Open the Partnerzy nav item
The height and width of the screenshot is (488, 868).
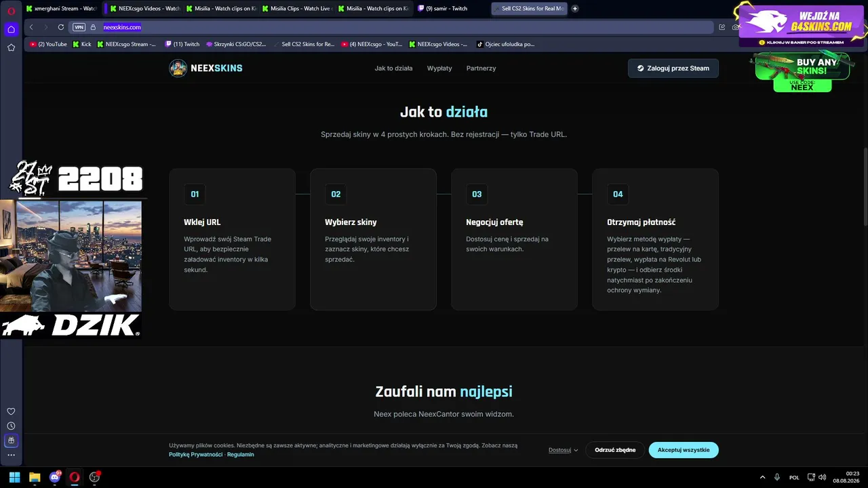[481, 68]
